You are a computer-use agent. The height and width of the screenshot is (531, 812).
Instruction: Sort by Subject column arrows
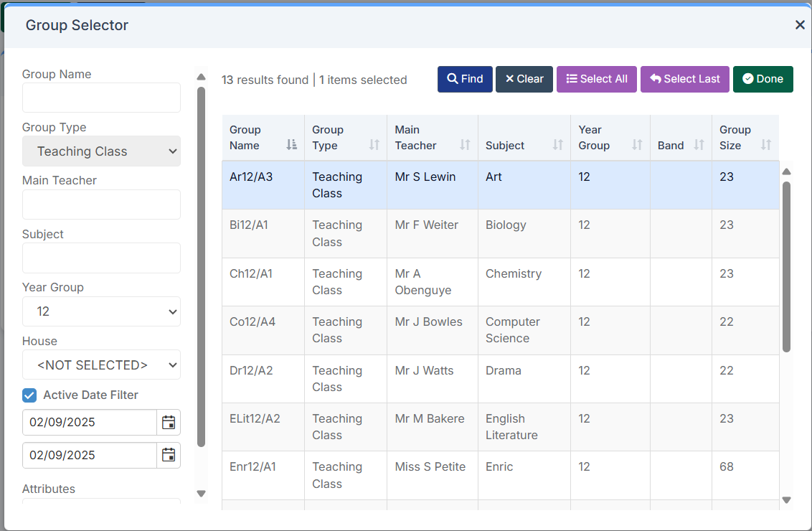pos(558,145)
